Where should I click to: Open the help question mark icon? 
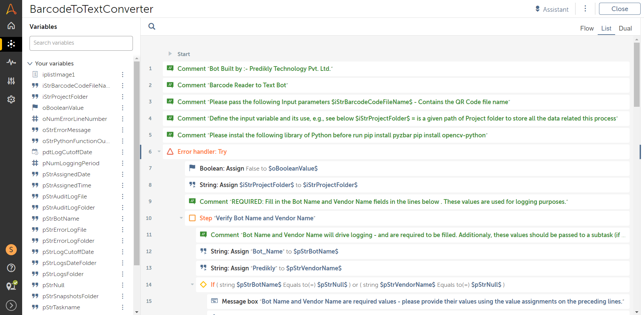tap(11, 268)
